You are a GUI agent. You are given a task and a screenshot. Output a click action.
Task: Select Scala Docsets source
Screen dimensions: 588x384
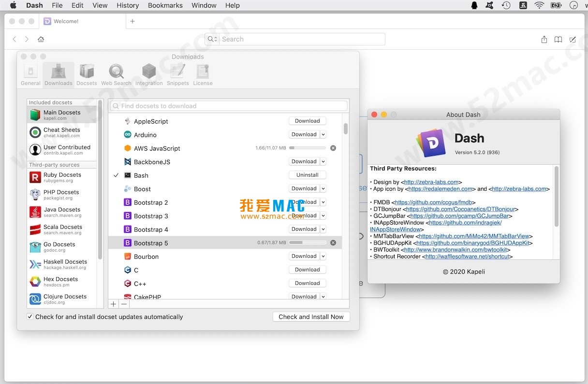(62, 229)
